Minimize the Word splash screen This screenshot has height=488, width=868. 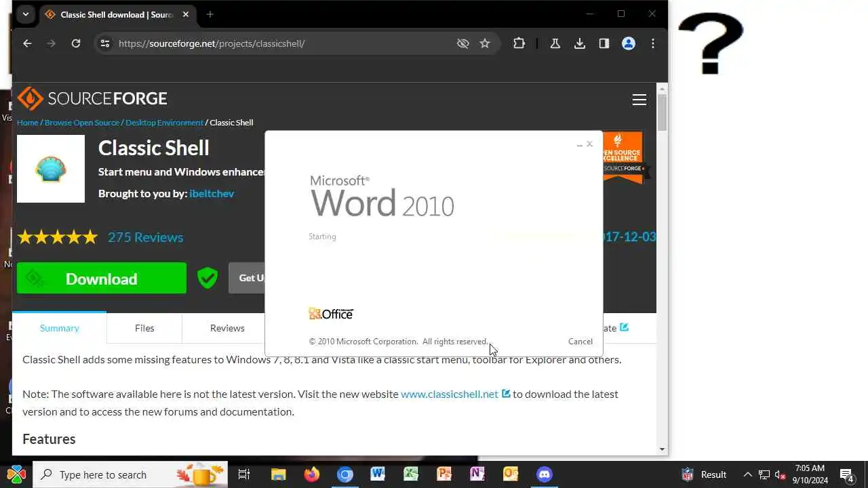tap(580, 144)
